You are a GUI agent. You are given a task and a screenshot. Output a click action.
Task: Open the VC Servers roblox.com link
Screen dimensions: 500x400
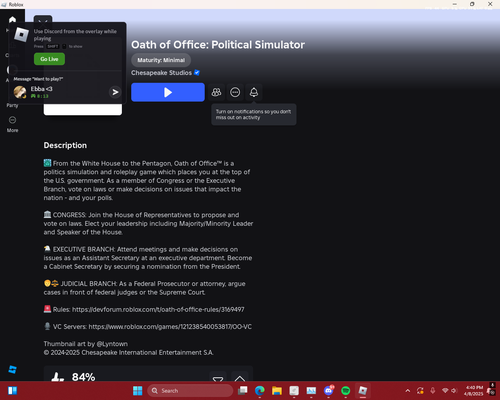click(170, 327)
